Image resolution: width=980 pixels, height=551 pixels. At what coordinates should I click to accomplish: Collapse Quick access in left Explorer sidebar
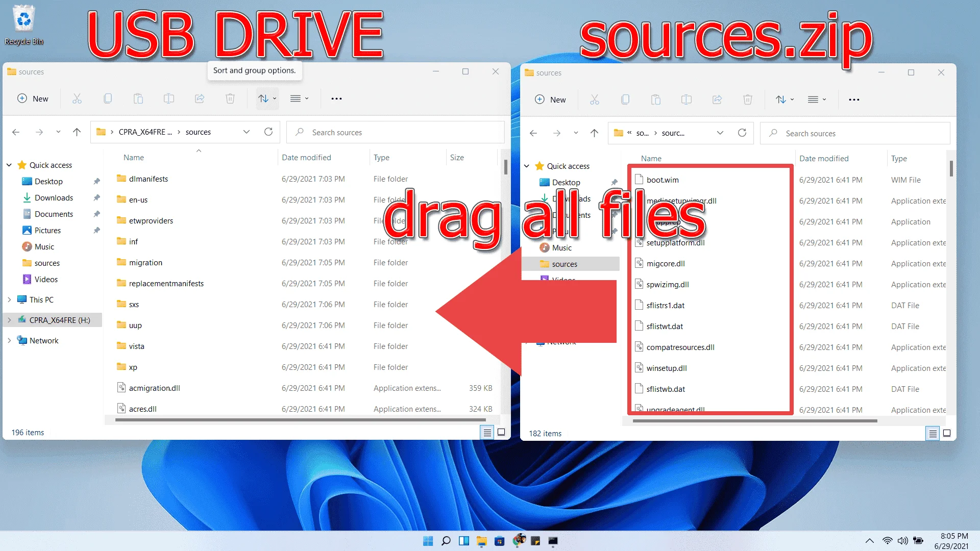tap(9, 165)
